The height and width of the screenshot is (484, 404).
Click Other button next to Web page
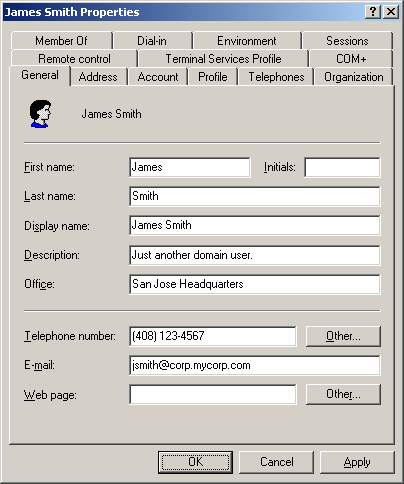click(343, 394)
